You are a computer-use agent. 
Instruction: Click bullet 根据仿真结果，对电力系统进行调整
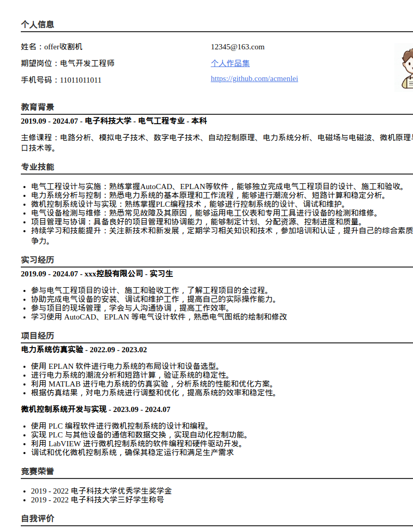[x=154, y=393]
